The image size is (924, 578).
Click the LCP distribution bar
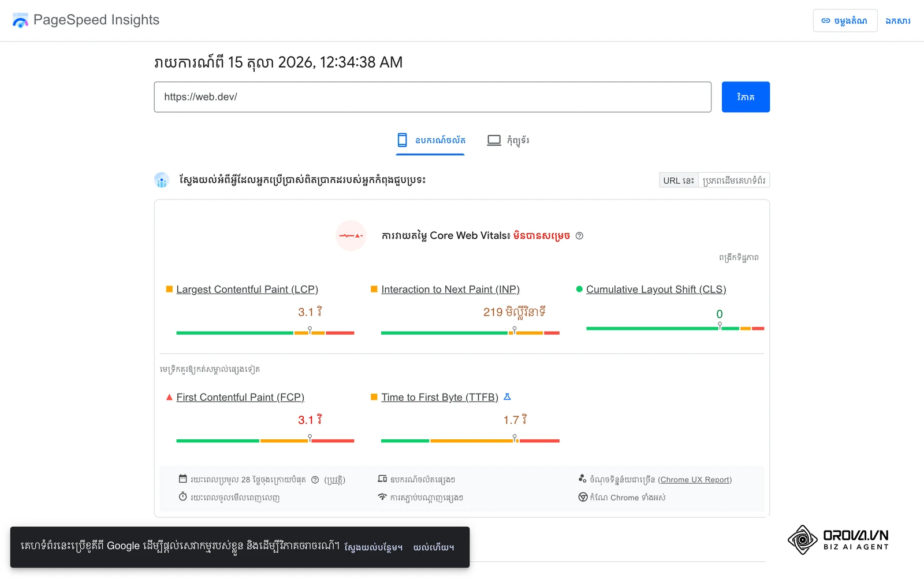click(x=265, y=333)
